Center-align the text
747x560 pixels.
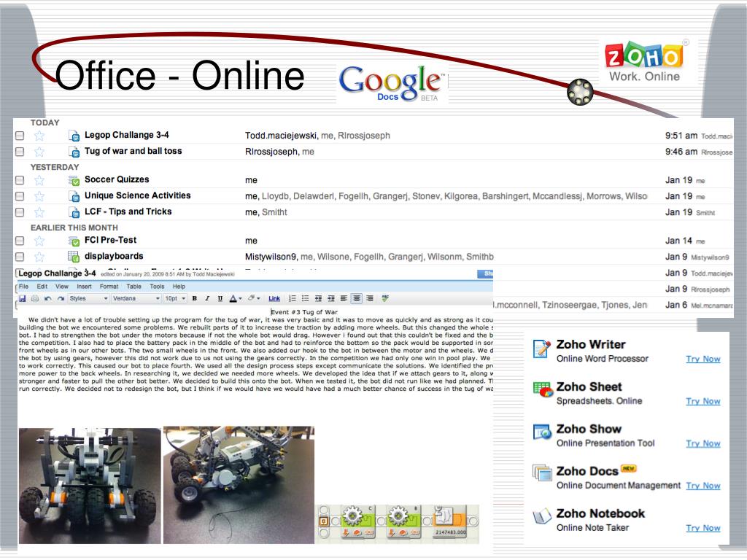(356, 298)
